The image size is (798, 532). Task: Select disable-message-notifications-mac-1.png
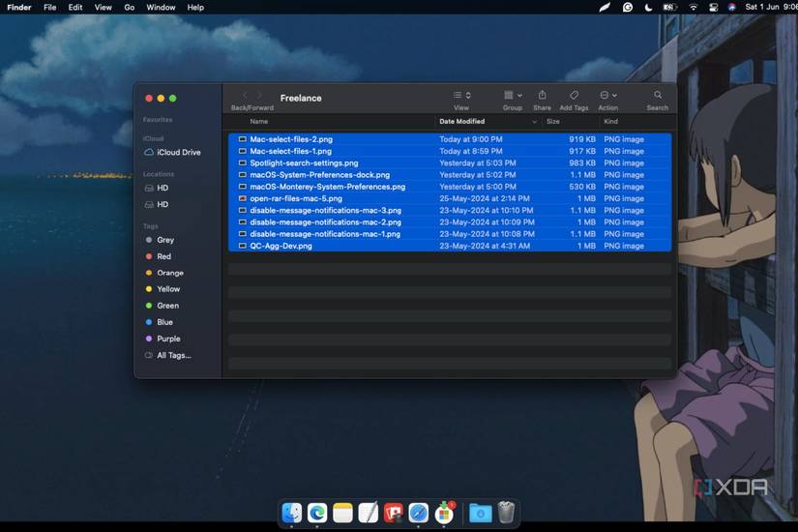(450, 234)
